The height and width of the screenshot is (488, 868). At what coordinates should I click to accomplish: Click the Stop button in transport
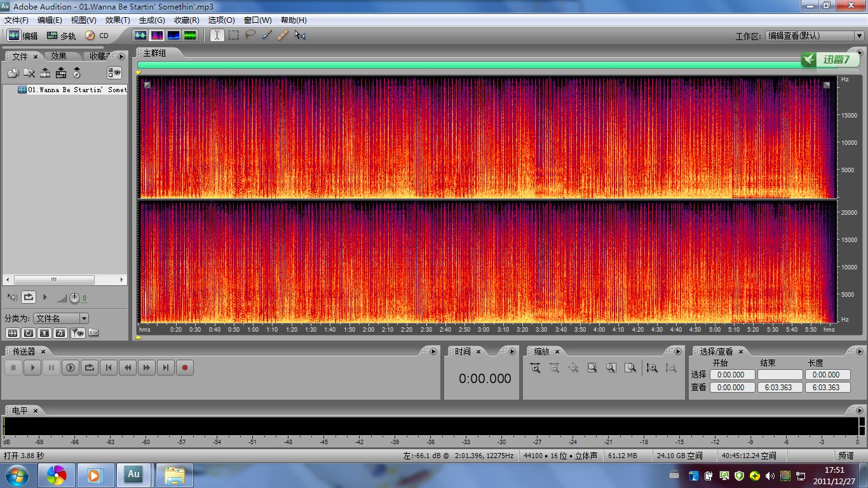point(13,367)
